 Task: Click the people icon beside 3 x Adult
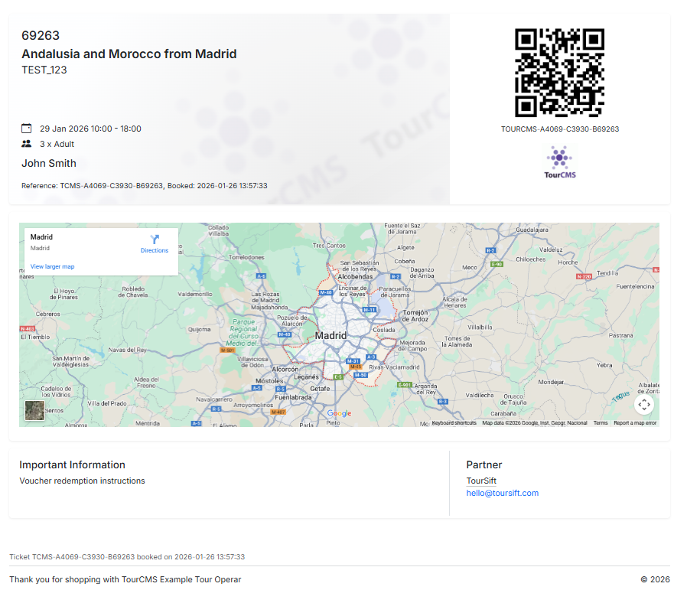pyautogui.click(x=27, y=144)
